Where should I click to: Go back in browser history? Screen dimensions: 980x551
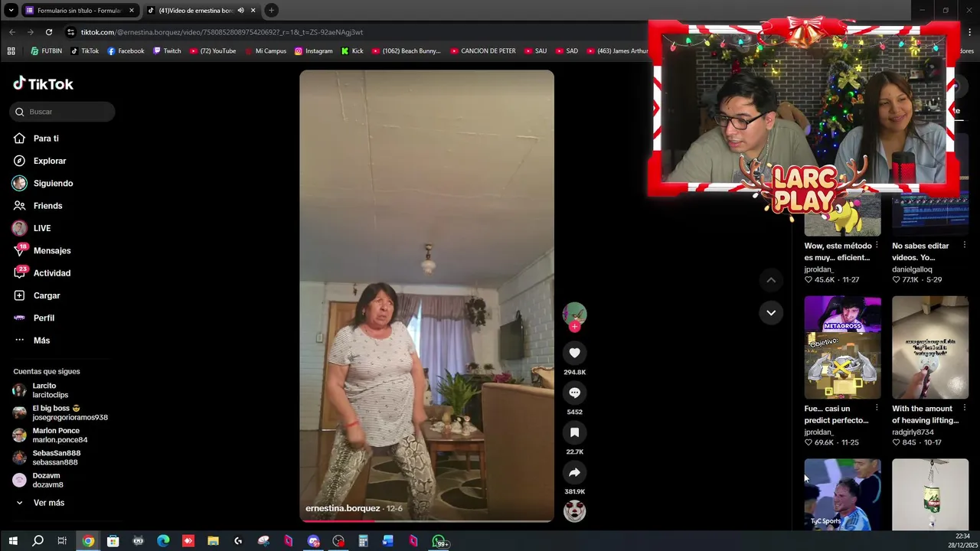click(12, 32)
